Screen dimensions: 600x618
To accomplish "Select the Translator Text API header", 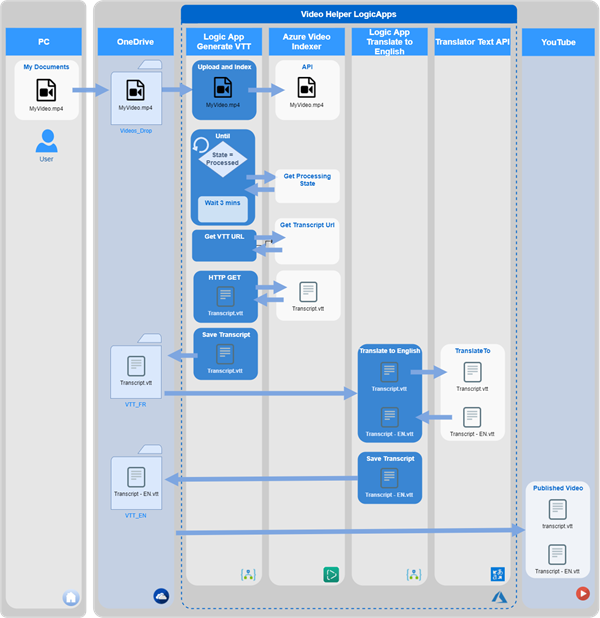I will point(472,41).
